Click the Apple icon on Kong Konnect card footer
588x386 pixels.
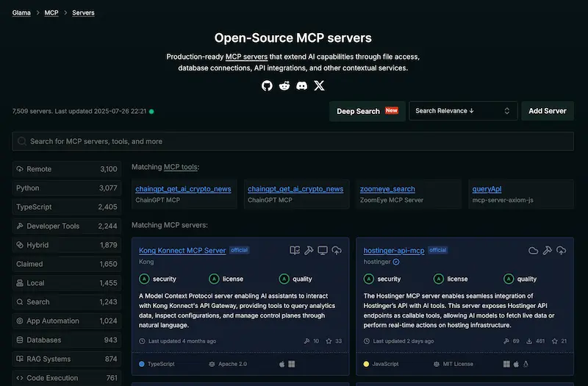(x=282, y=364)
